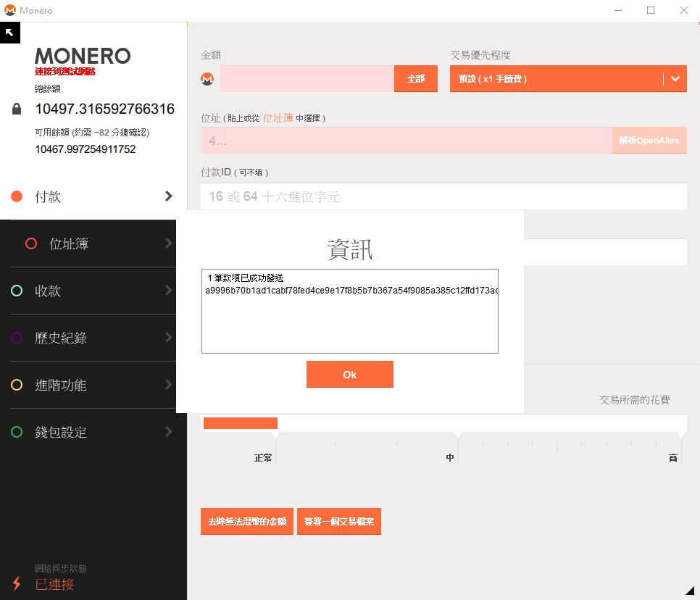
Task: Click 去除無法混幣的金額 button
Action: tap(247, 521)
